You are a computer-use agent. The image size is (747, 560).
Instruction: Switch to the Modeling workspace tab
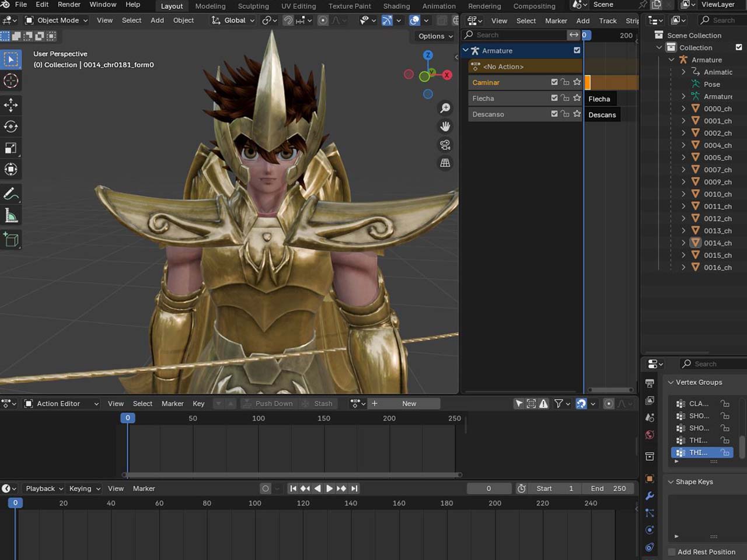click(210, 6)
